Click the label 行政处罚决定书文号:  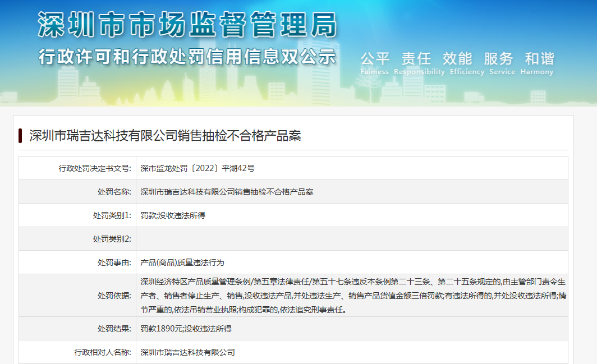95,168
